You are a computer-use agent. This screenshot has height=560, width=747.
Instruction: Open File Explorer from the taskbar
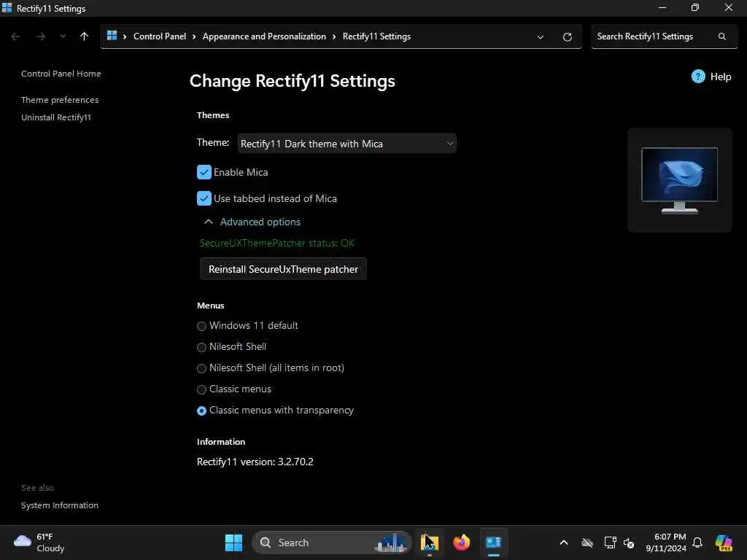pyautogui.click(x=429, y=542)
